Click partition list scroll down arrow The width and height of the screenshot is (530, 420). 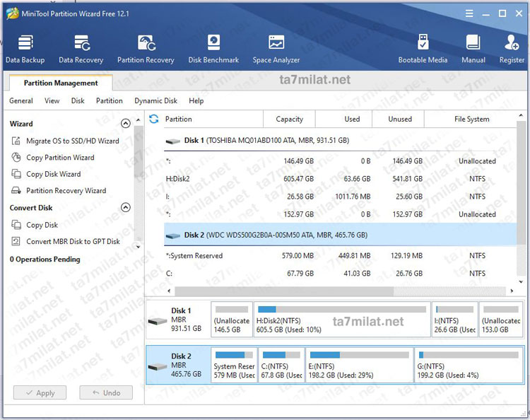click(521, 281)
